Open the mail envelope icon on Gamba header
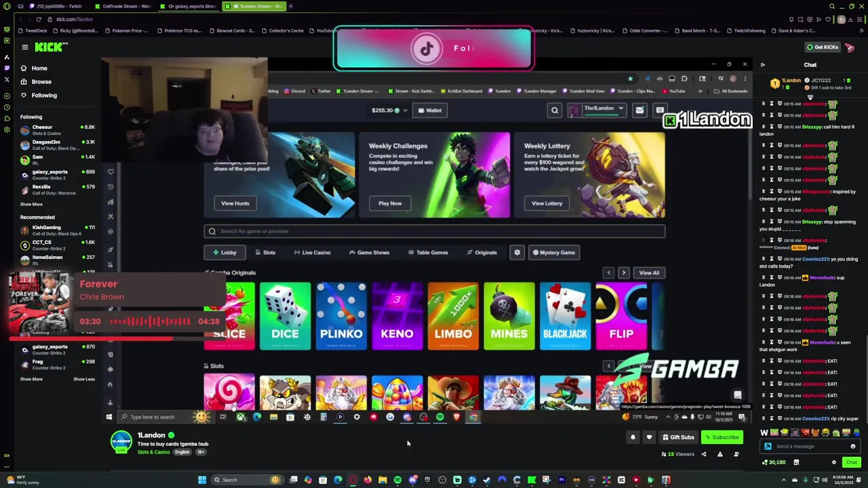The height and width of the screenshot is (488, 868). click(x=639, y=110)
